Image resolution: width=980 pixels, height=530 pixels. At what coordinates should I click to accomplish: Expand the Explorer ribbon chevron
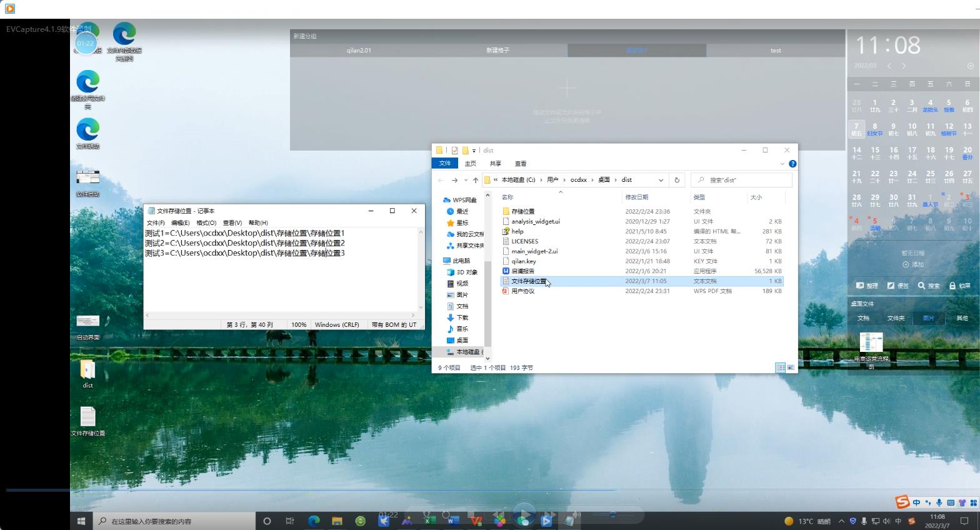(x=782, y=164)
